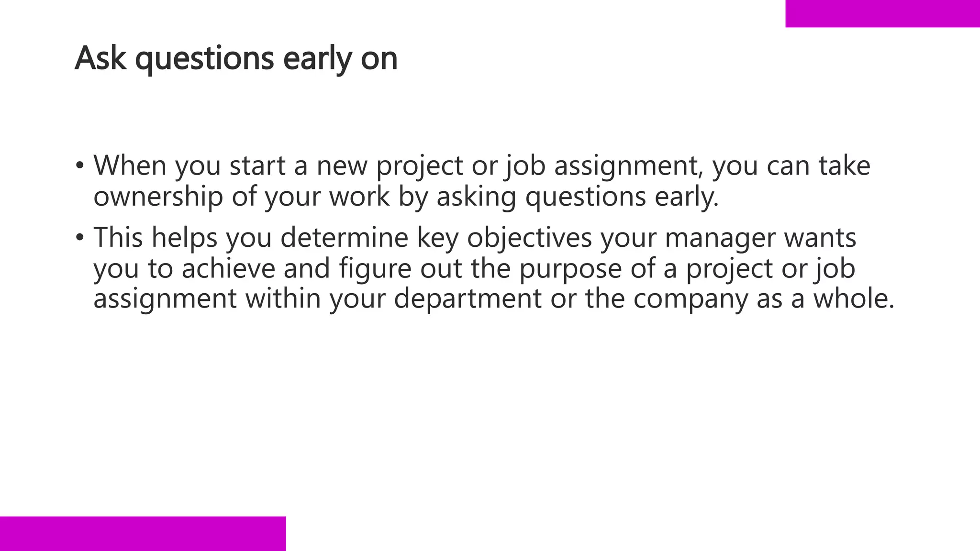Click the word "manager" in the second bullet
Screen dimensions: 980x551
click(x=720, y=238)
